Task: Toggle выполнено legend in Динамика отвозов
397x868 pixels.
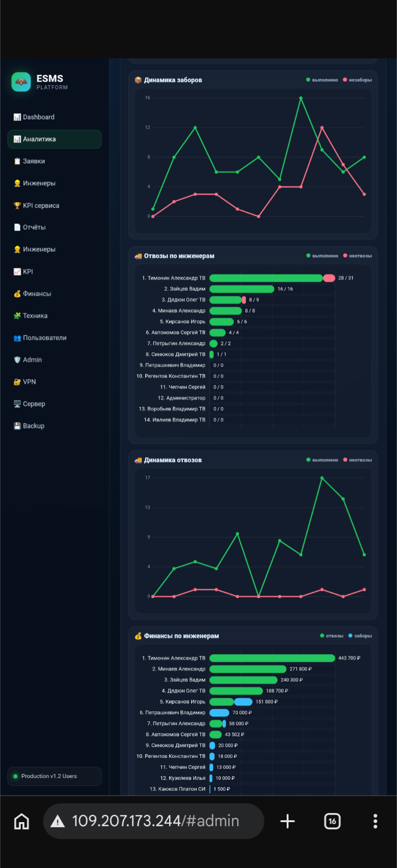Action: click(322, 460)
